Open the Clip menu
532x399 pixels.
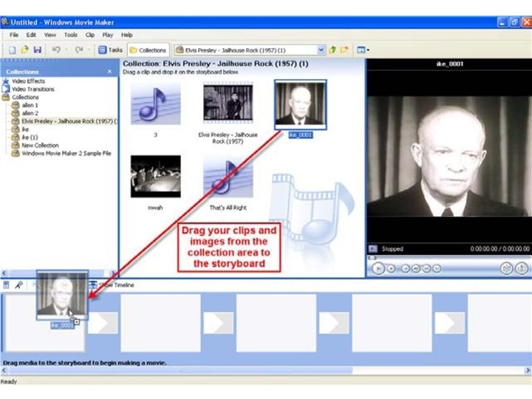[90, 35]
